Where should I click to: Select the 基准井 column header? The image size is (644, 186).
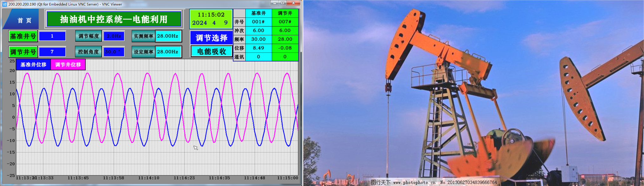point(259,13)
